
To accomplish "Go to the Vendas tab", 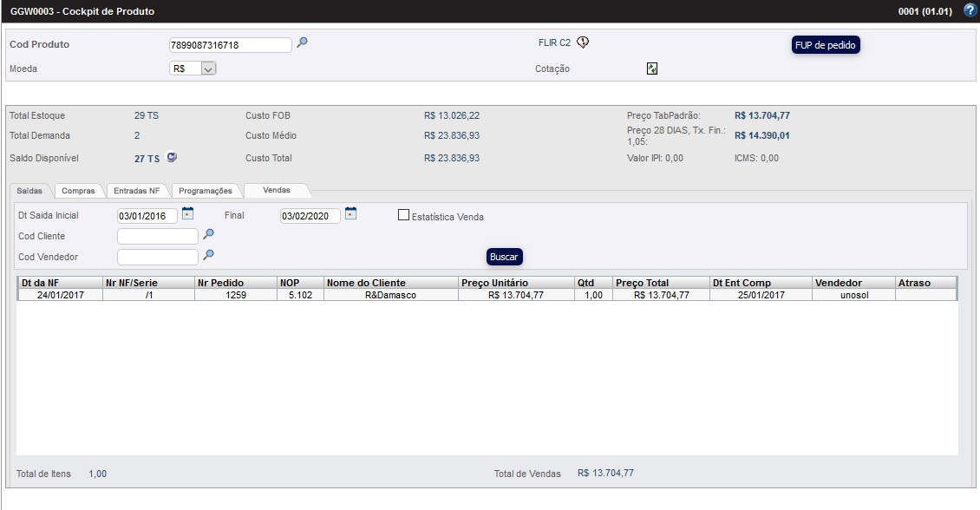I will point(277,190).
